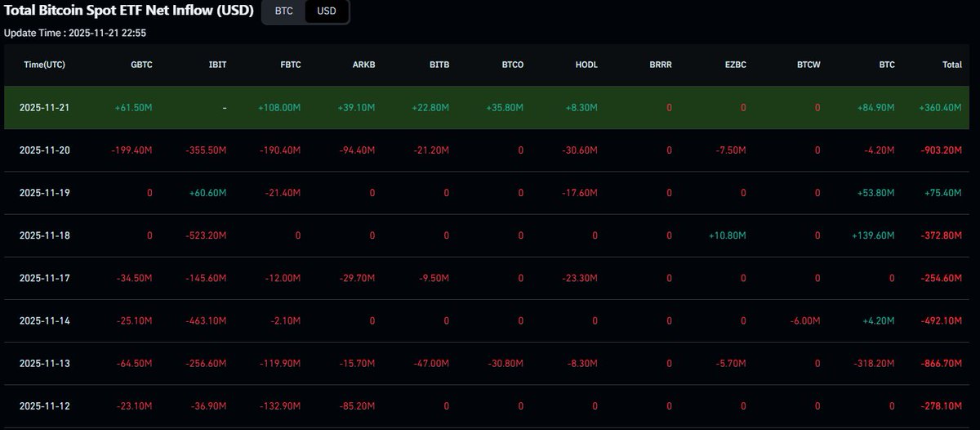Screen dimensions: 980x430
Task: Click the Time(UTC) column header
Action: [x=45, y=65]
